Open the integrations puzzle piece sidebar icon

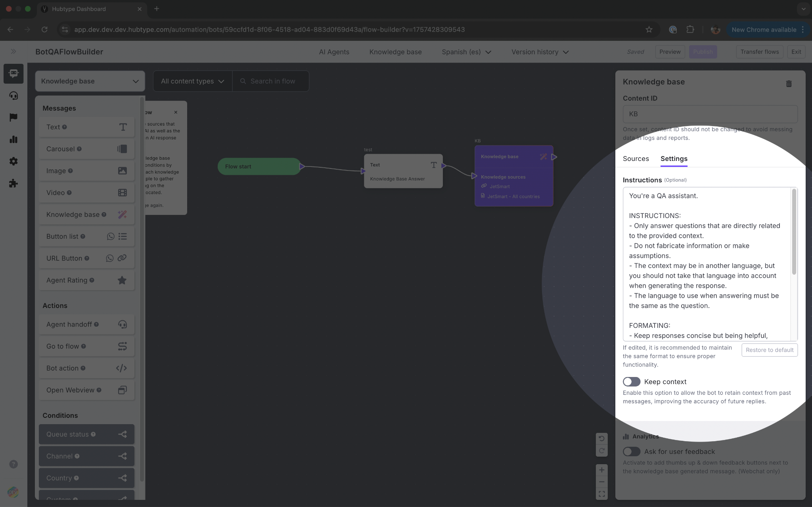coord(13,183)
